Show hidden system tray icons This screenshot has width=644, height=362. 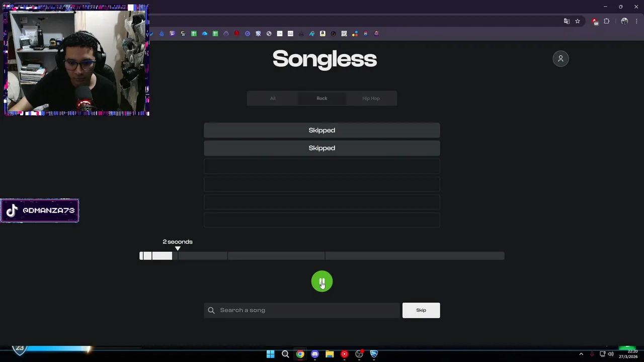click(x=581, y=354)
